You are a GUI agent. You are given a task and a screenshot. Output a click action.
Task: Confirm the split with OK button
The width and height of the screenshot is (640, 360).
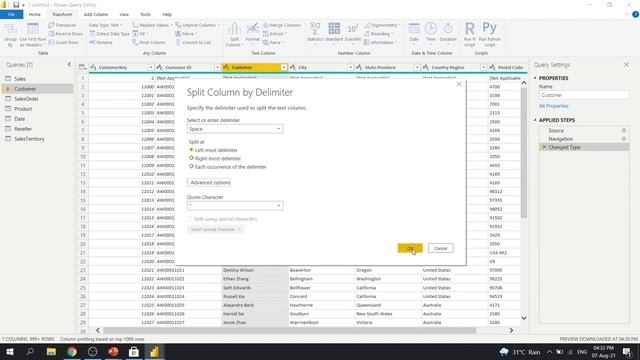tap(410, 248)
